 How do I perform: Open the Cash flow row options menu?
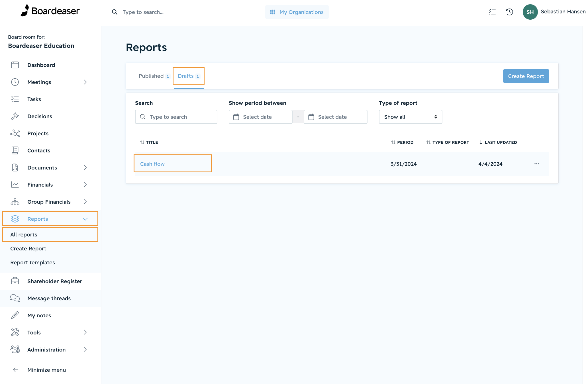(x=537, y=164)
